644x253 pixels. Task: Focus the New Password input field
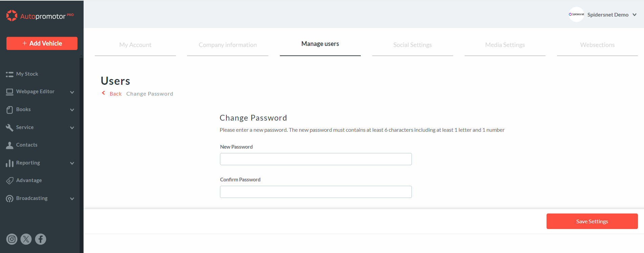point(316,159)
